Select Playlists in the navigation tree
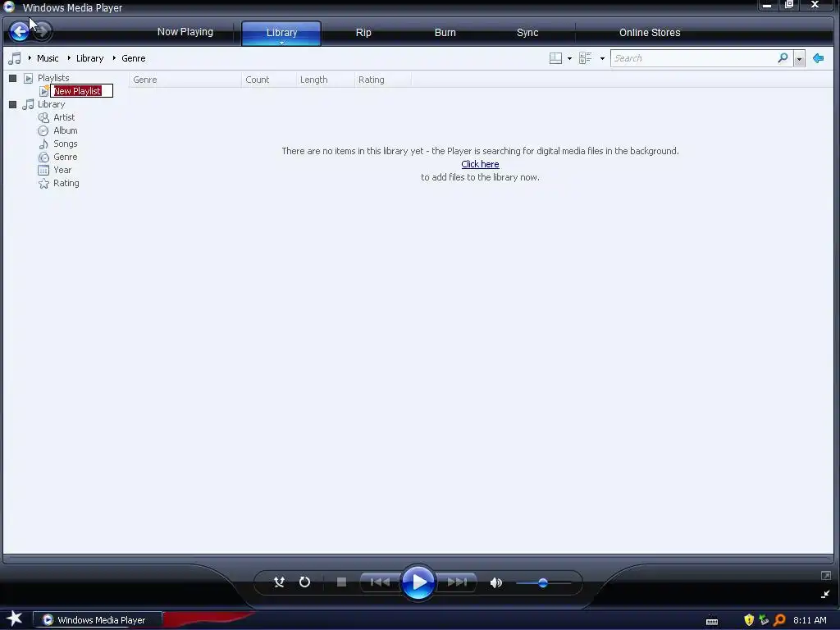 point(53,78)
